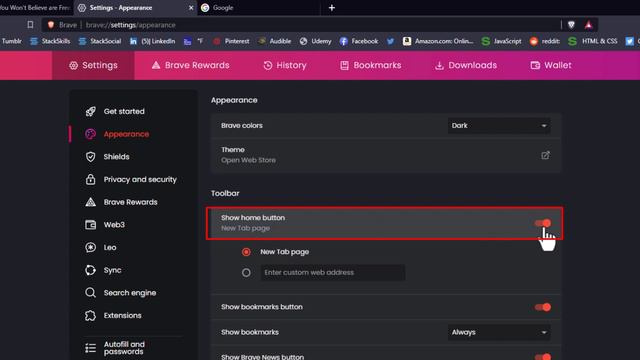The width and height of the screenshot is (640, 360).
Task: Click the Search engine magnifier icon
Action: point(91,293)
